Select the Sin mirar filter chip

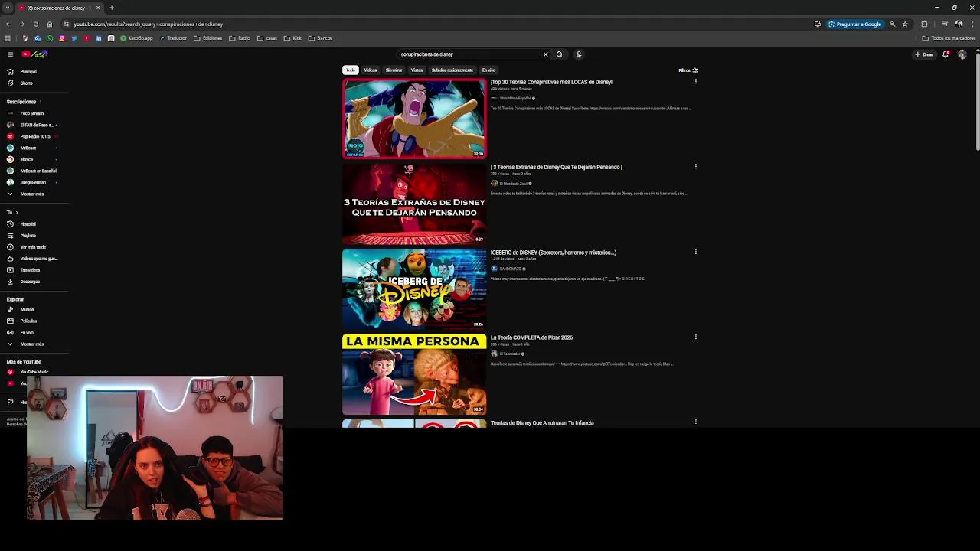394,70
